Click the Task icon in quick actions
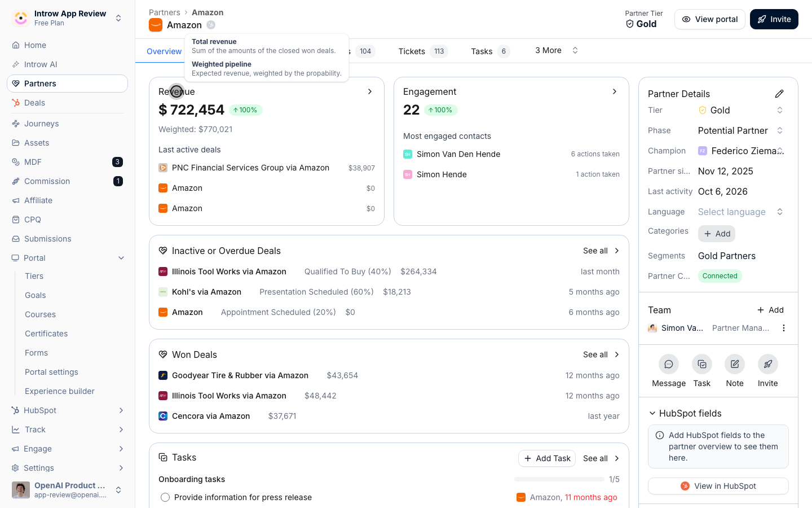This screenshot has width=812, height=508. click(x=702, y=364)
